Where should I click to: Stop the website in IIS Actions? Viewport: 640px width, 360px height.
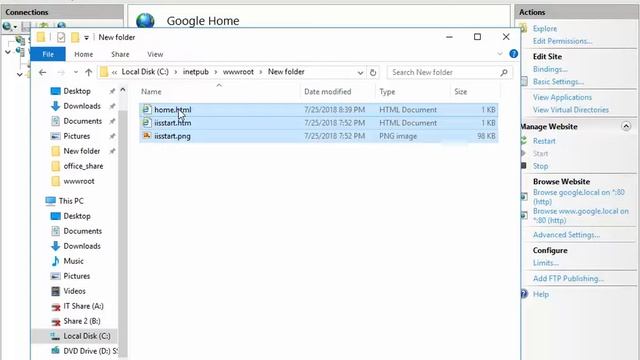pyautogui.click(x=540, y=166)
